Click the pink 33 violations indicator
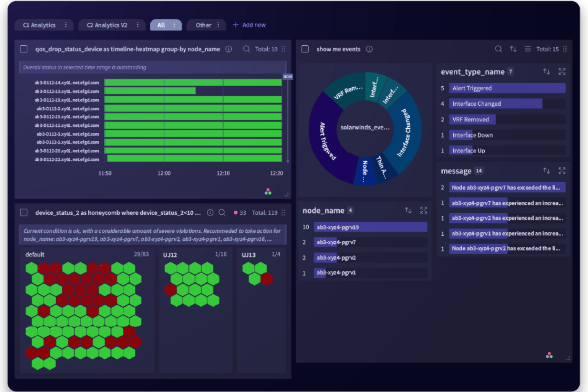Image resolution: width=588 pixels, height=392 pixels. point(240,212)
